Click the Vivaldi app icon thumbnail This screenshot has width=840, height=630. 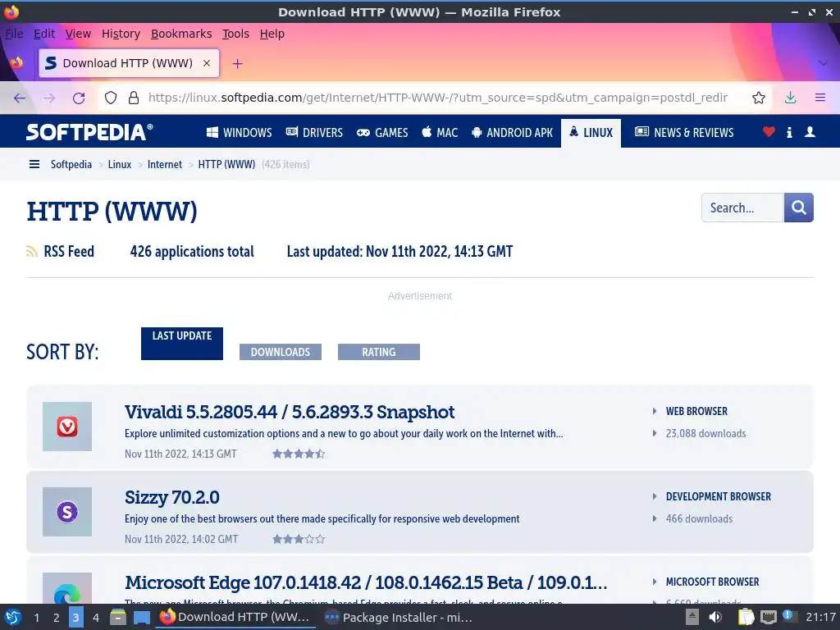pyautogui.click(x=67, y=427)
